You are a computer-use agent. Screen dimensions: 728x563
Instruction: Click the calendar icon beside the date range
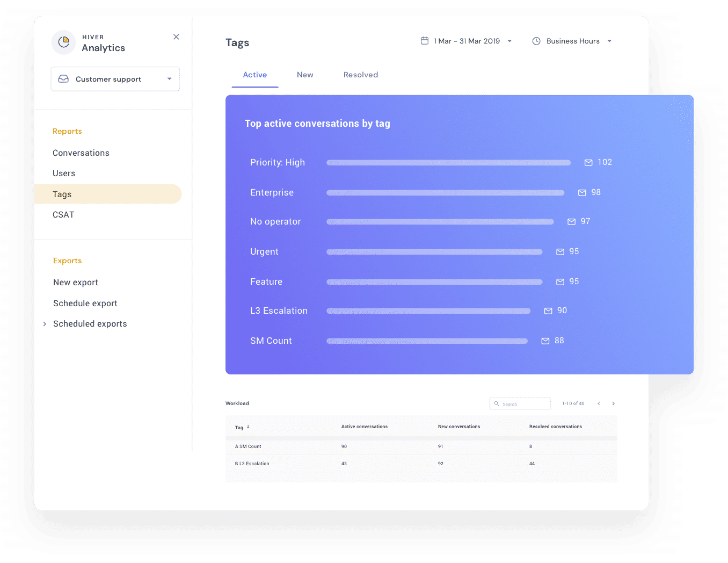tap(425, 41)
